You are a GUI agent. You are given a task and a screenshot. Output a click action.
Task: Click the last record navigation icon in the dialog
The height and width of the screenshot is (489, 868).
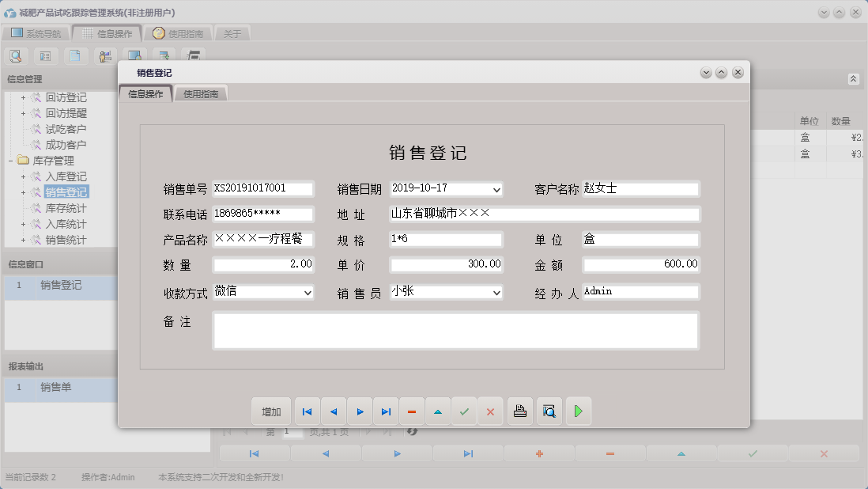(386, 411)
